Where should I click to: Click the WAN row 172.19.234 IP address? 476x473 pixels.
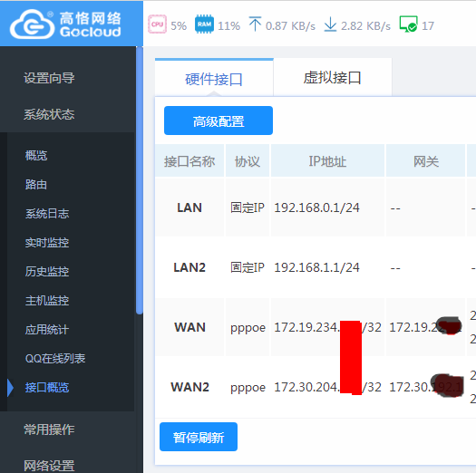pos(327,327)
